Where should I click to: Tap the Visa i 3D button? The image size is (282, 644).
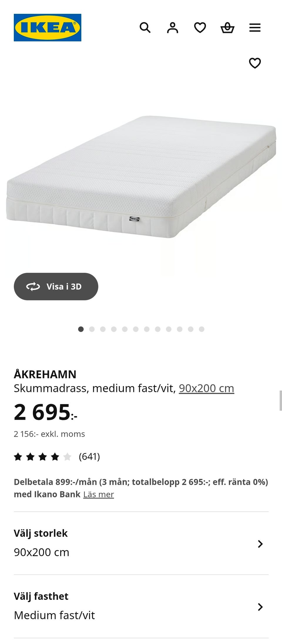(x=56, y=286)
